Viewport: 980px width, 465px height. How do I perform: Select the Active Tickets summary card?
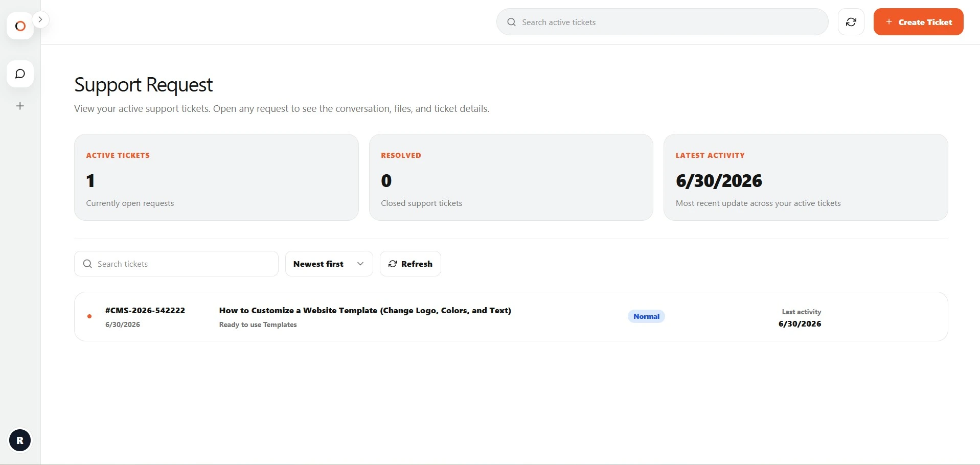(x=216, y=177)
